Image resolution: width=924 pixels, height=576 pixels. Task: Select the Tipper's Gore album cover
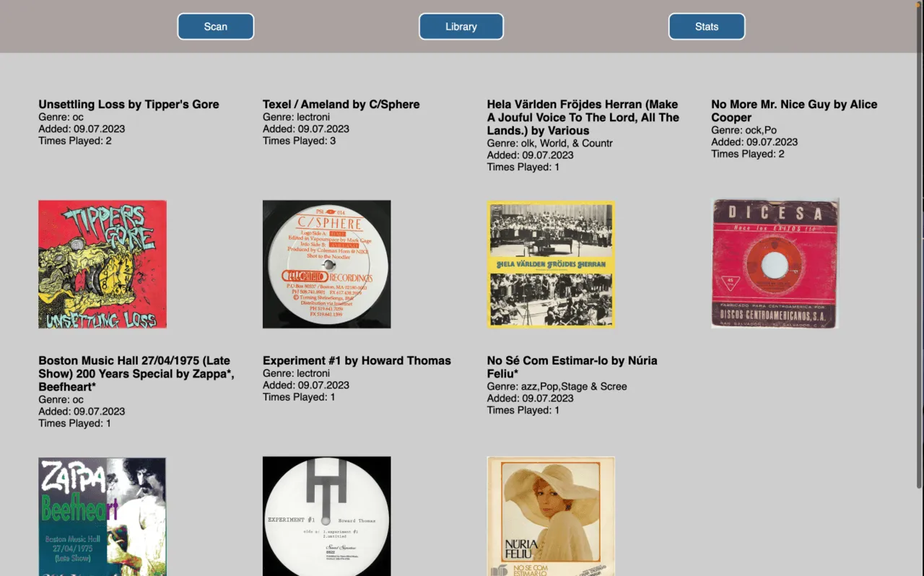click(x=103, y=264)
